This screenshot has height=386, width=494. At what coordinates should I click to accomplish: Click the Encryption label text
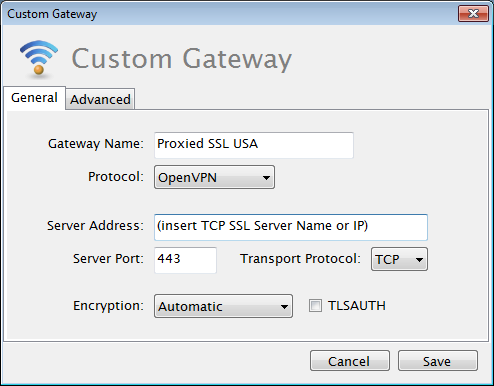pos(108,306)
